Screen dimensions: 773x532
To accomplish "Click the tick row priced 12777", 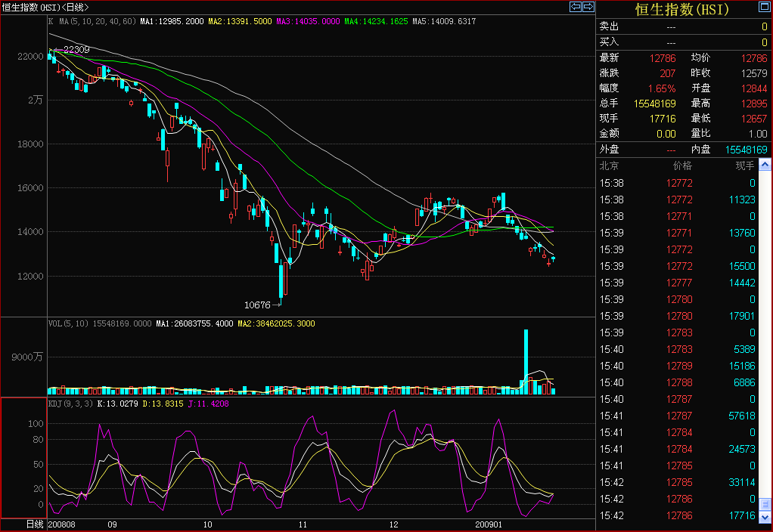I will click(x=677, y=283).
